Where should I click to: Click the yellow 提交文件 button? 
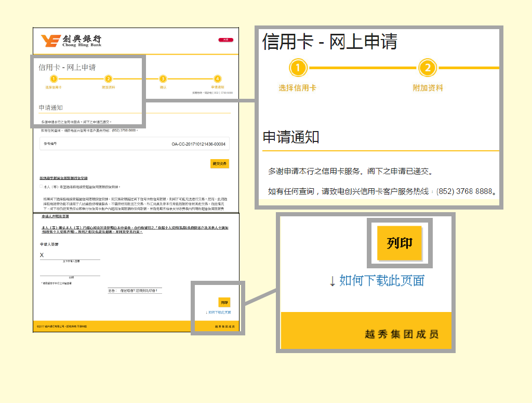[220, 164]
